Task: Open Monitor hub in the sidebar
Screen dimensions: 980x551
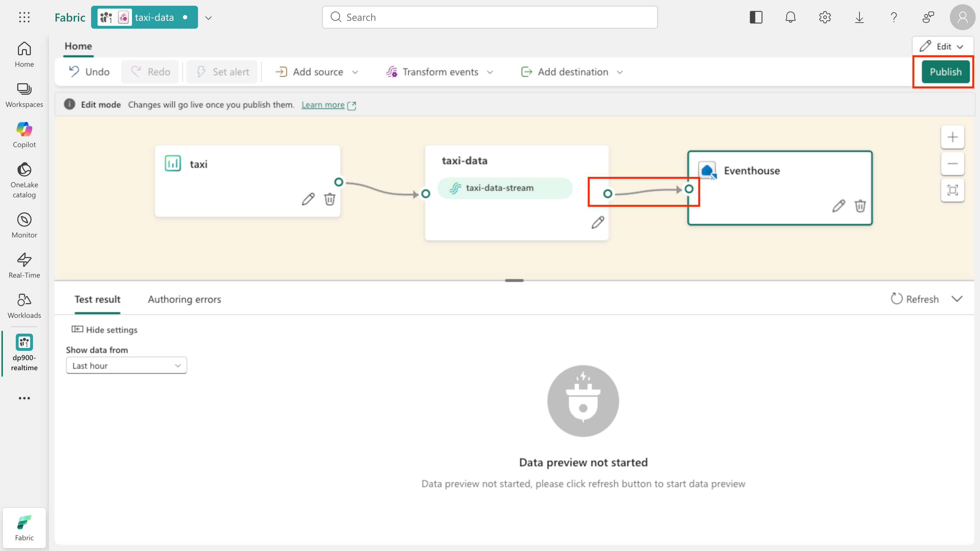Action: (24, 226)
